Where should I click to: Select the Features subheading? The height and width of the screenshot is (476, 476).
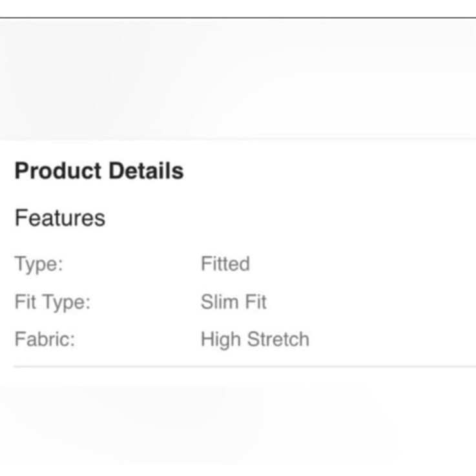tap(60, 218)
